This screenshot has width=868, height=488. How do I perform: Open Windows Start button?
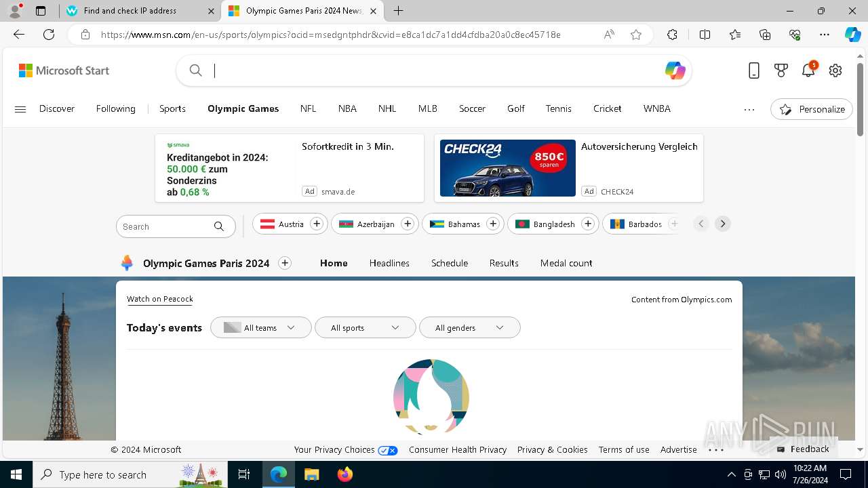pyautogui.click(x=16, y=474)
